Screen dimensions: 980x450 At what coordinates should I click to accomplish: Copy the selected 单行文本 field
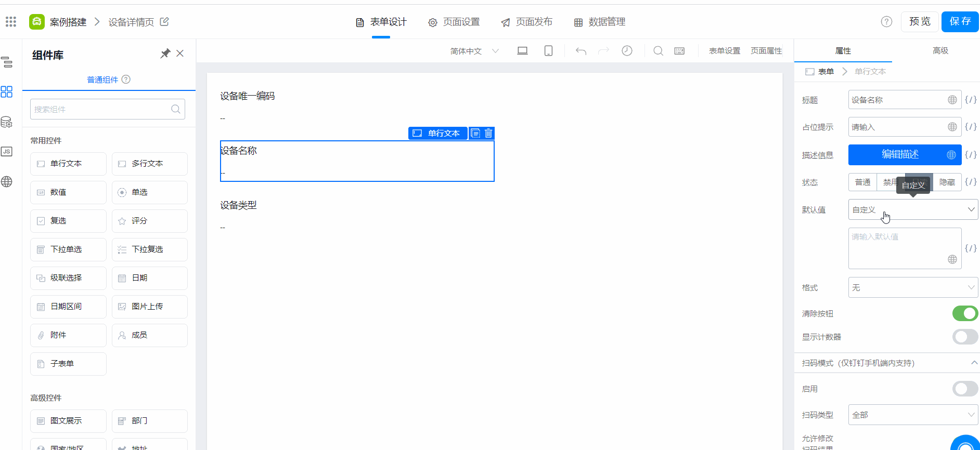(475, 134)
